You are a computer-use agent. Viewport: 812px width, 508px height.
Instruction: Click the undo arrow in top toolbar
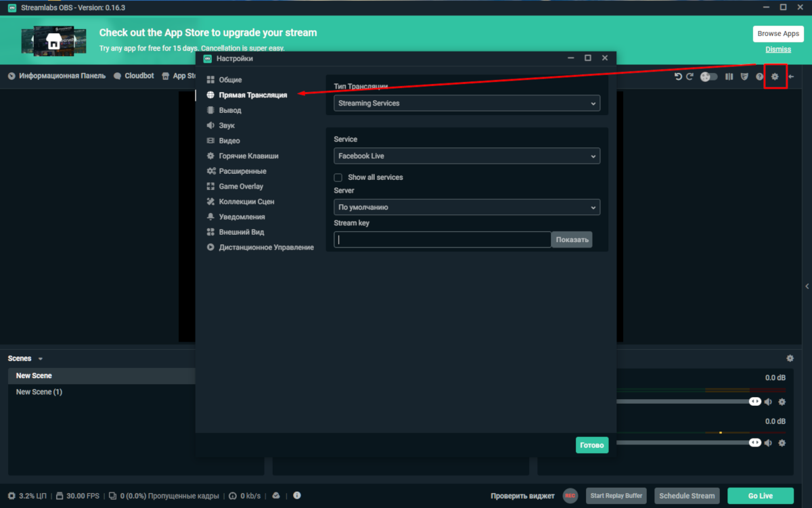(678, 76)
